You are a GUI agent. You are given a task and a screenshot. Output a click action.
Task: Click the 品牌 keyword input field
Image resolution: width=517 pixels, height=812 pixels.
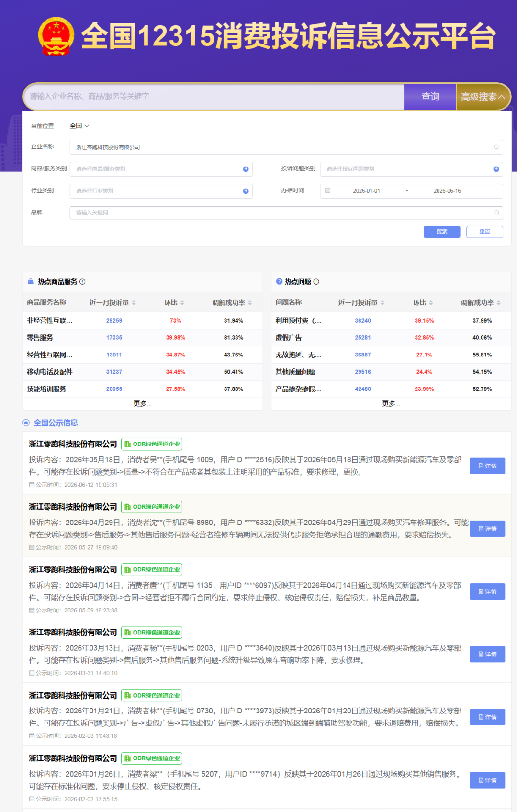coord(286,212)
